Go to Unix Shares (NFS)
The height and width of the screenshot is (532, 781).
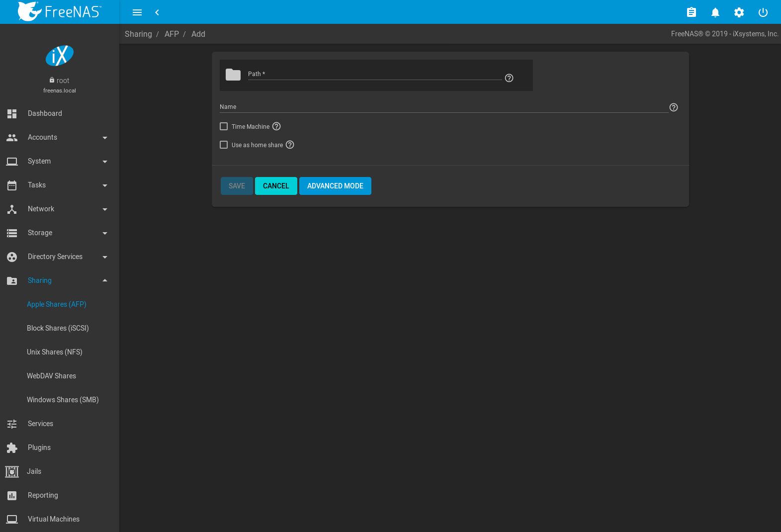(55, 352)
